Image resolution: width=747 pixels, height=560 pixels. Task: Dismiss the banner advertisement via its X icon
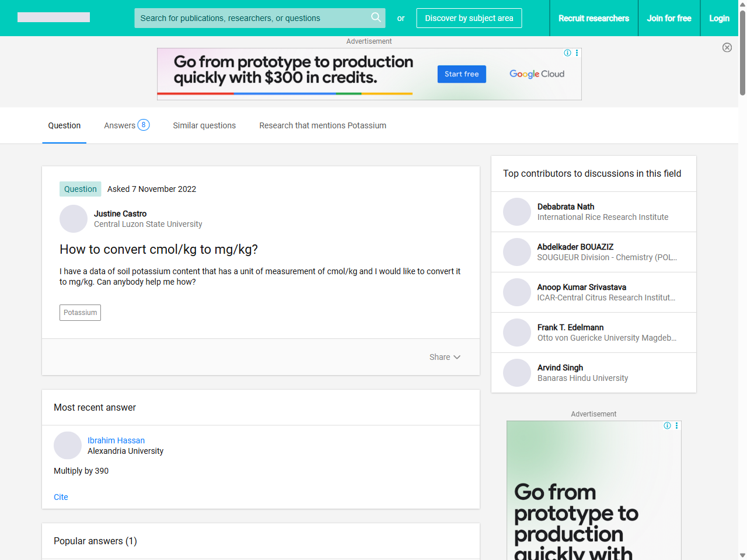(727, 47)
